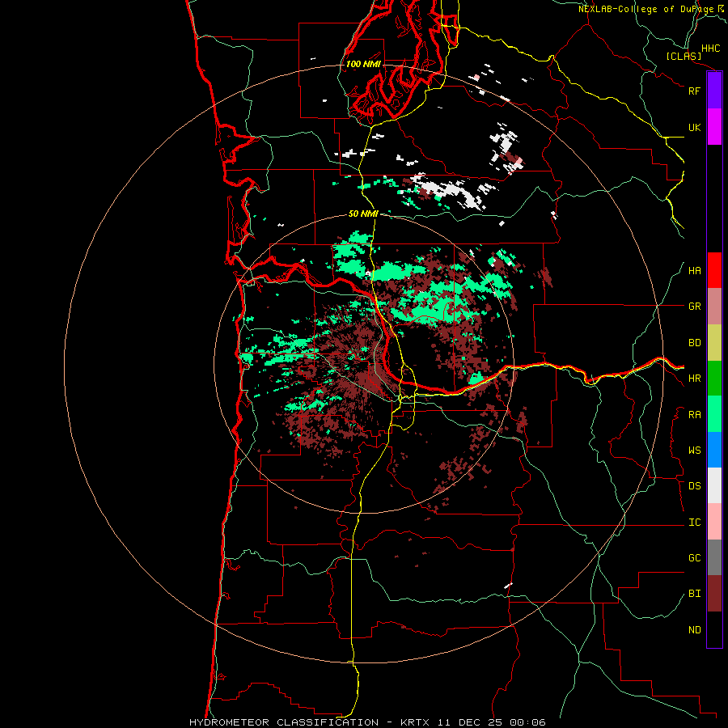Click the 50 NMI range ring label
The width and height of the screenshot is (728, 728).
click(363, 214)
